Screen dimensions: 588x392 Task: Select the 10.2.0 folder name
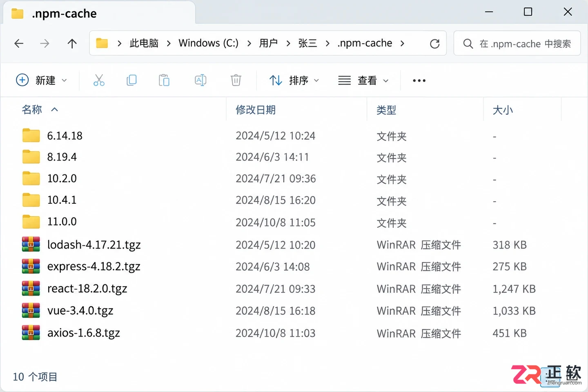(62, 178)
